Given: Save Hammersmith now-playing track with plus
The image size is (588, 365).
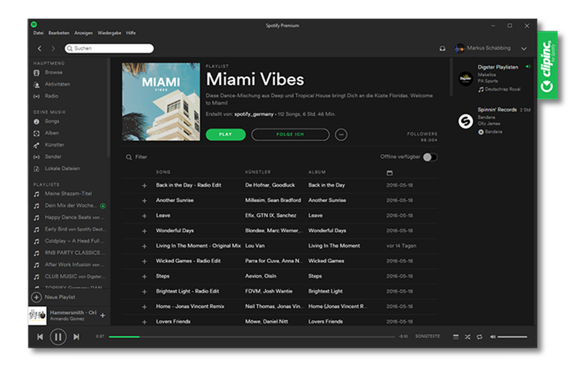Looking at the screenshot, I should point(103,316).
